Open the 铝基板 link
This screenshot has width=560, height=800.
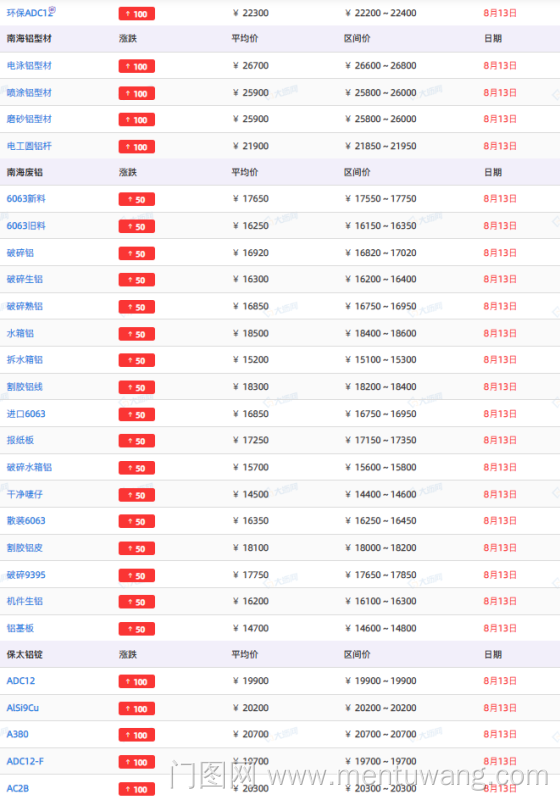pos(20,628)
